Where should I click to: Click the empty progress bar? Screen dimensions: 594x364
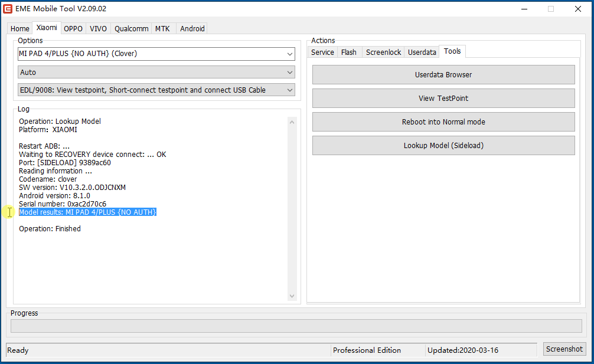[x=296, y=326]
